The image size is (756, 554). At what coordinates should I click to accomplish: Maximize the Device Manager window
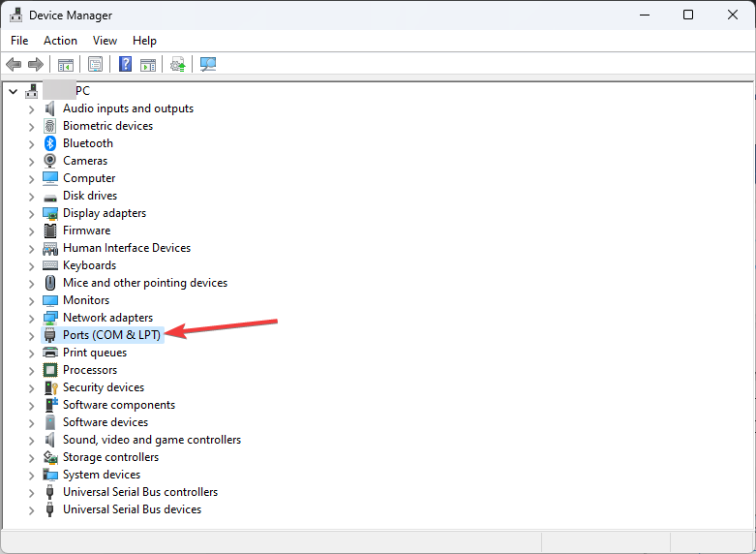point(688,15)
